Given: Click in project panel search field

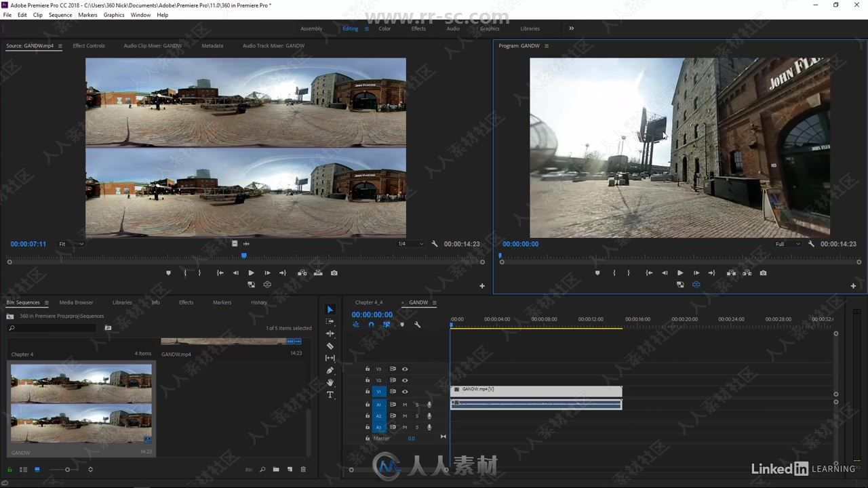Looking at the screenshot, I should [x=53, y=328].
